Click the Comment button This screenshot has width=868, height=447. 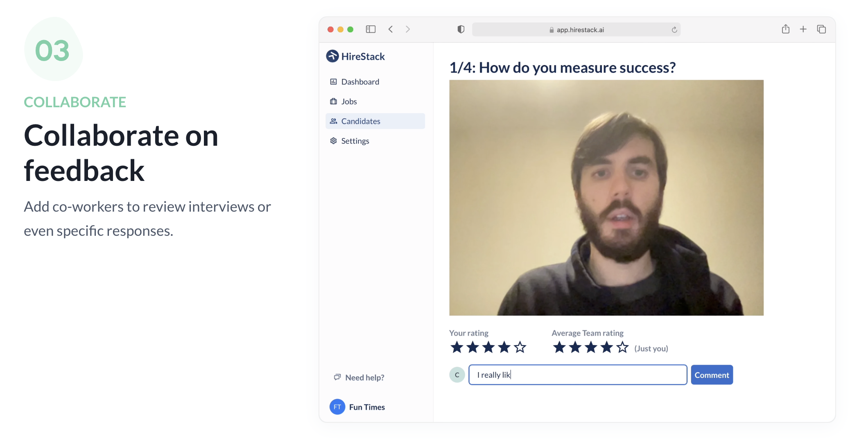(712, 375)
